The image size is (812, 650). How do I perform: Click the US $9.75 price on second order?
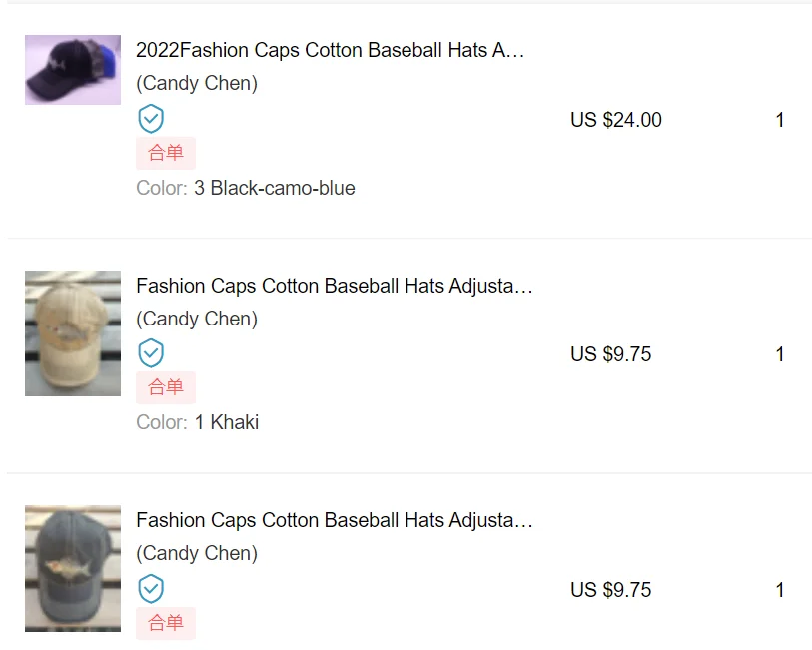tap(612, 353)
